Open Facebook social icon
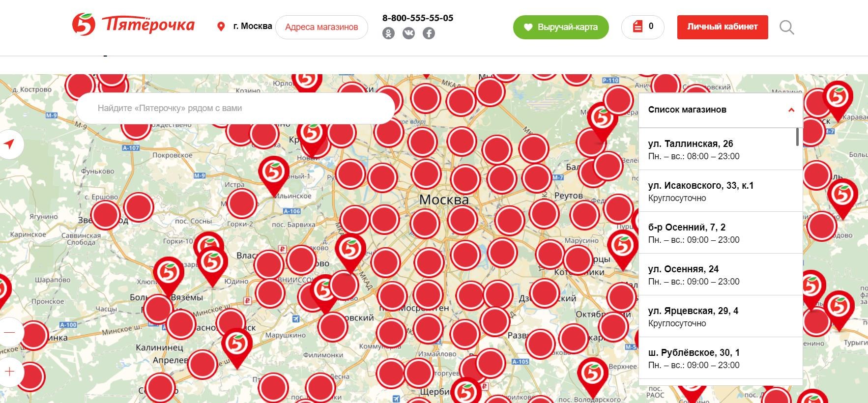Screen dimensions: 868x403 tap(429, 33)
